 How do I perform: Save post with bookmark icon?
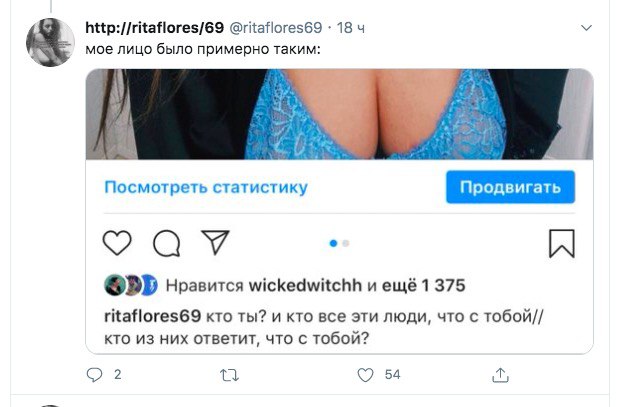coord(561,243)
